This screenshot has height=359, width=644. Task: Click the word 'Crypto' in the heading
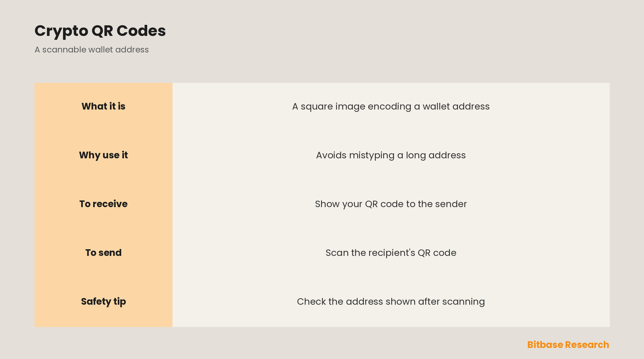click(x=61, y=32)
